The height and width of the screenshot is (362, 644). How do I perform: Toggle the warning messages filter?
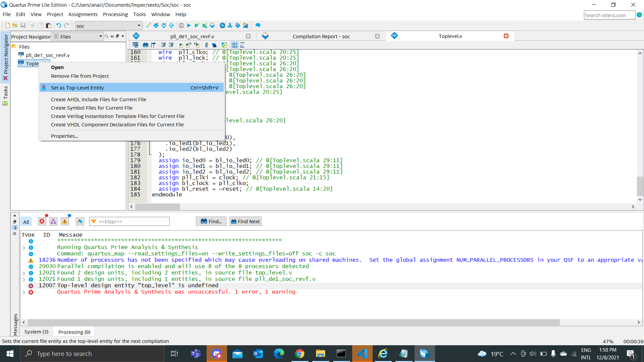pos(65,222)
